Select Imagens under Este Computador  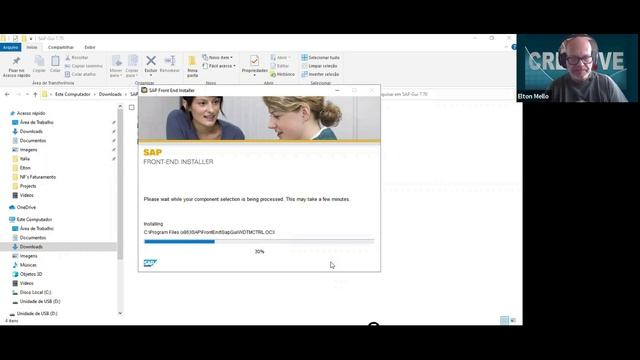28,256
